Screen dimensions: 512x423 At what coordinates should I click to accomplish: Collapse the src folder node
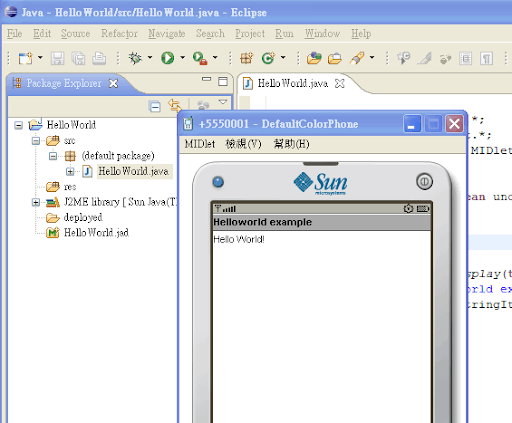[x=36, y=141]
